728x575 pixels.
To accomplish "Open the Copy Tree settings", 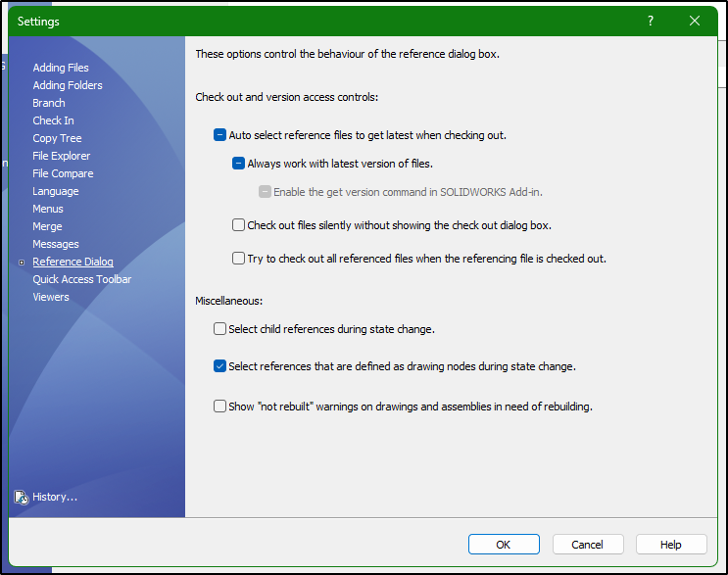I will 57,138.
